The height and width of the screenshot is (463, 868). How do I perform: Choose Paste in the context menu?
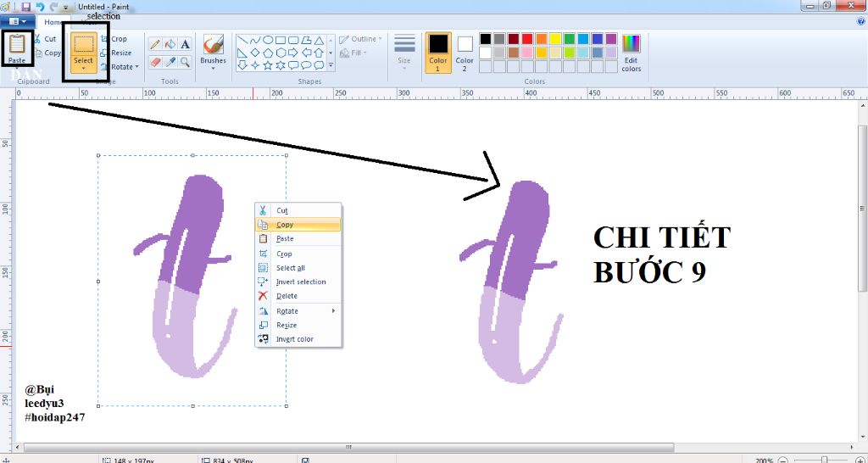[298, 238]
